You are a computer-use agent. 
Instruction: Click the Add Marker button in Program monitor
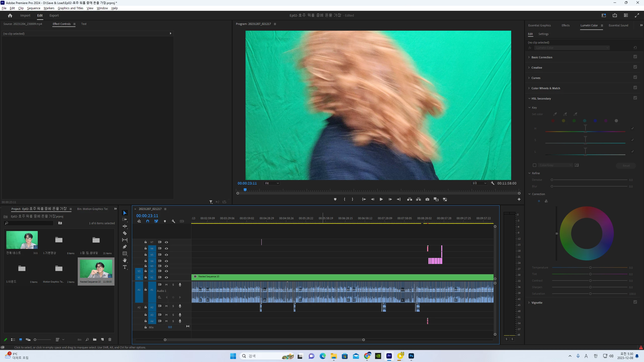(x=335, y=199)
